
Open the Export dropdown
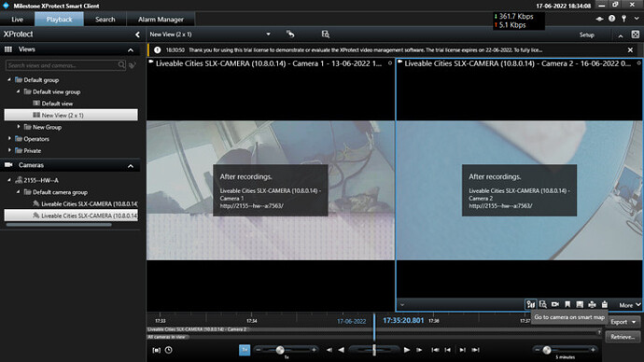point(623,322)
